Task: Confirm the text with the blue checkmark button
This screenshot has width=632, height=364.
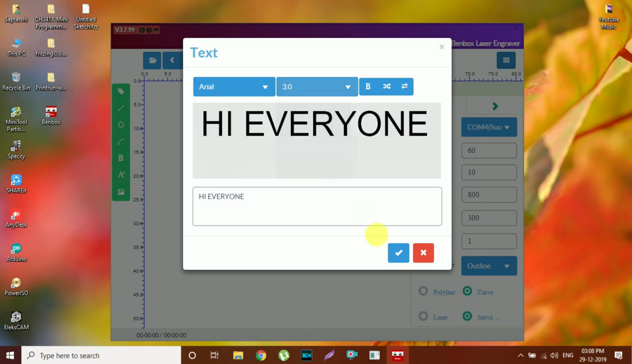Action: point(398,253)
